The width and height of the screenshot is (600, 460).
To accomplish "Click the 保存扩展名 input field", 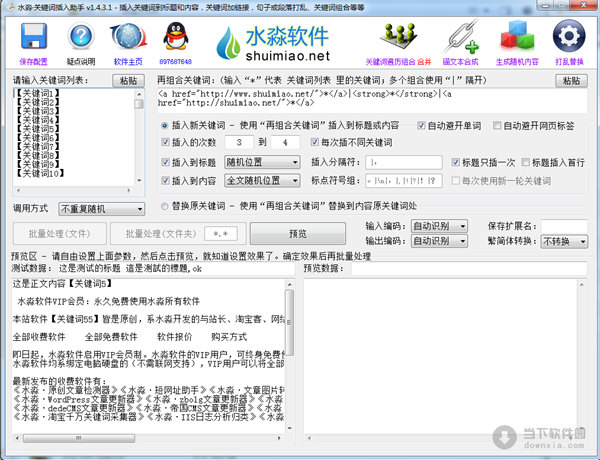I will click(564, 226).
